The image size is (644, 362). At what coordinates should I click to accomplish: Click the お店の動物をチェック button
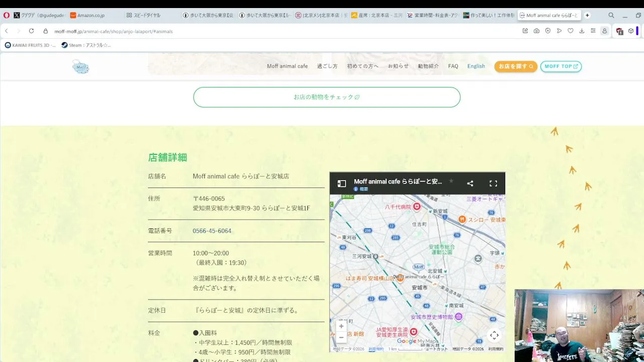(327, 97)
